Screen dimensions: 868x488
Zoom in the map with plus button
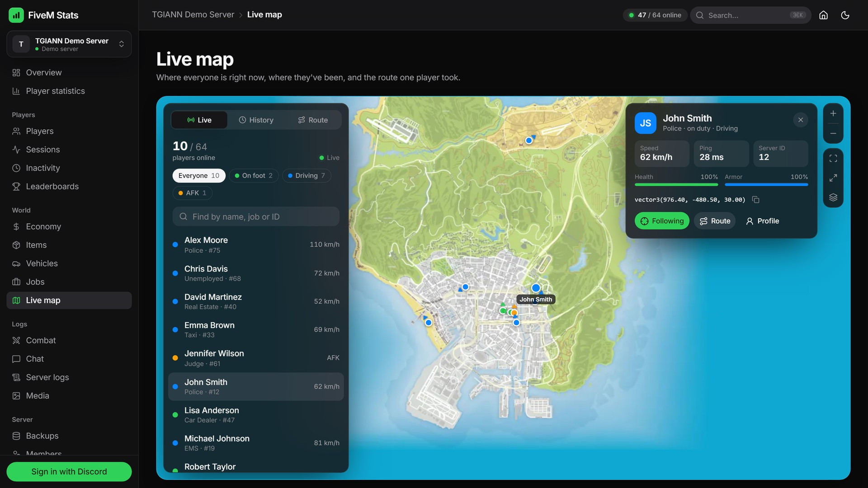click(x=833, y=113)
